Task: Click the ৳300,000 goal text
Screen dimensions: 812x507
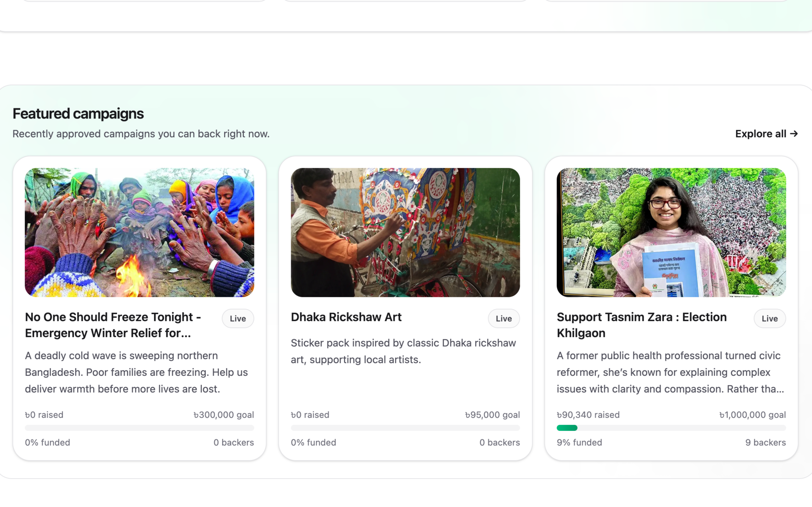Action: point(223,415)
